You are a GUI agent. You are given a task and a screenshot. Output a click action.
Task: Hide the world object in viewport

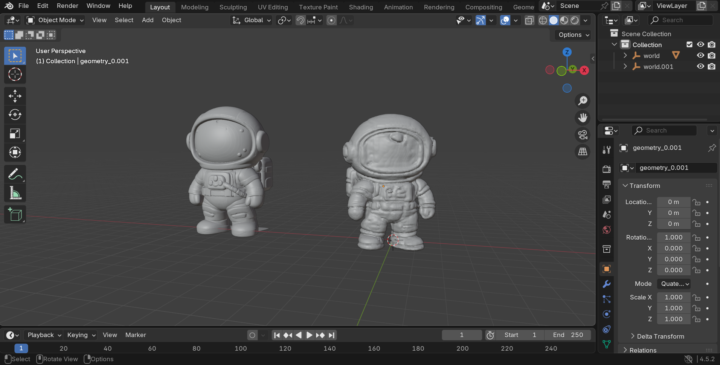coord(700,56)
